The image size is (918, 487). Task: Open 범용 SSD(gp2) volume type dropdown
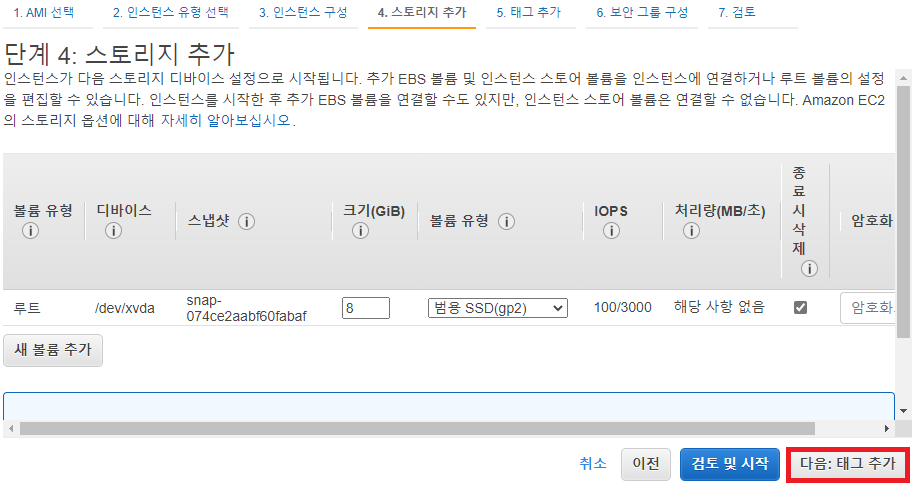(x=498, y=308)
